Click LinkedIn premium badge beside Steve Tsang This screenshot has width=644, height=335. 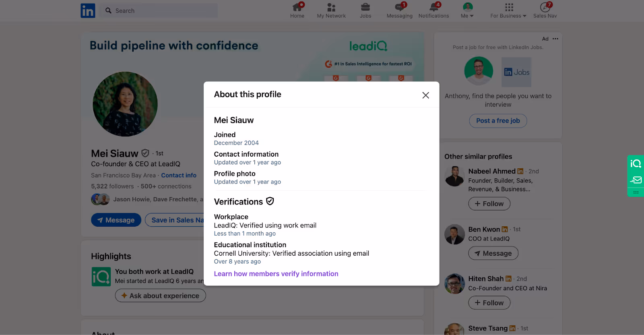click(512, 328)
